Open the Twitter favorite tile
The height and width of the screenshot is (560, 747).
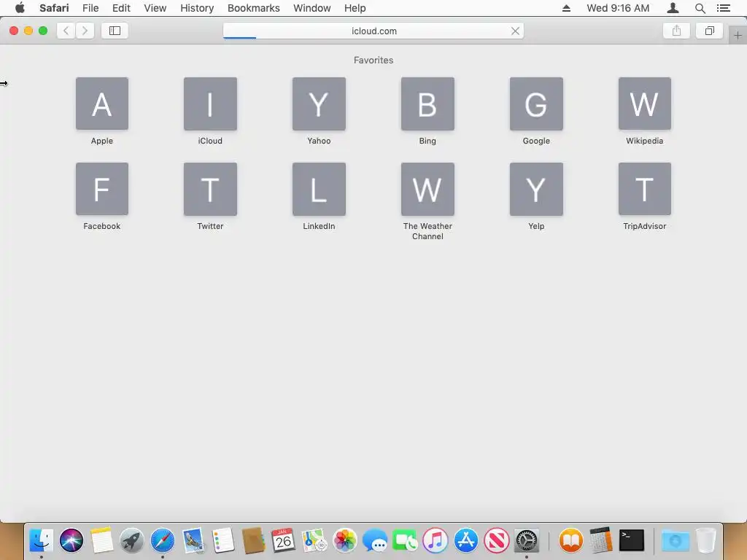210,189
